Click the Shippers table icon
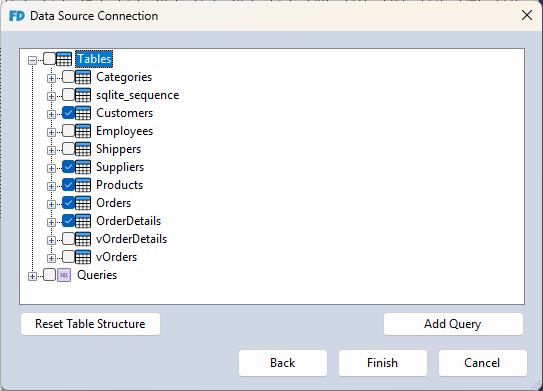The image size is (543, 391). [x=83, y=149]
